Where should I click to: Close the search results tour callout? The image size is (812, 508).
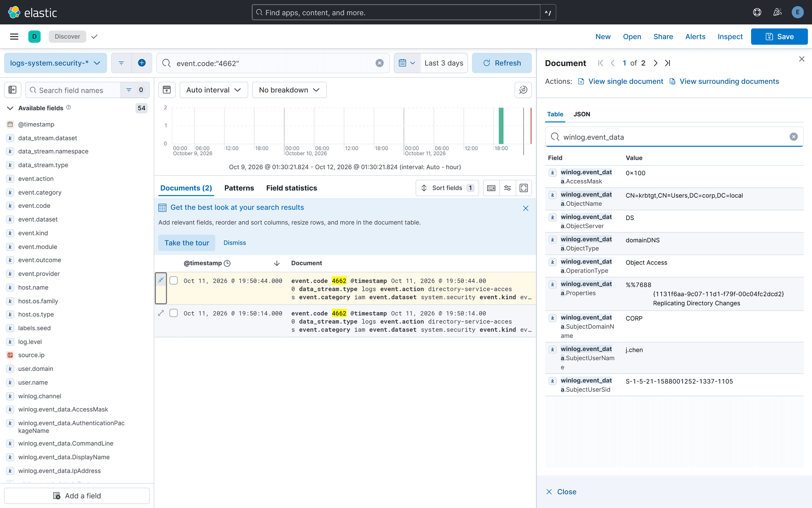526,208
